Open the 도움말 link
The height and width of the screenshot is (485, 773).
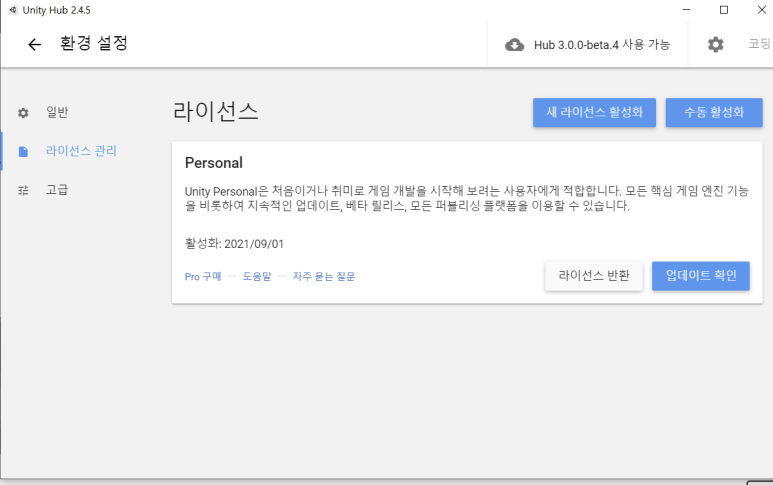coord(257,277)
